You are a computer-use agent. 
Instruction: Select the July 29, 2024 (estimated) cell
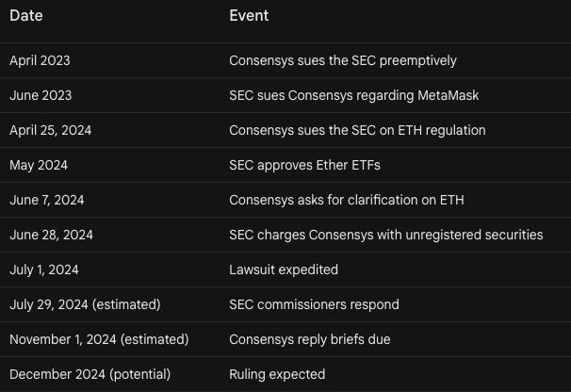click(x=85, y=304)
